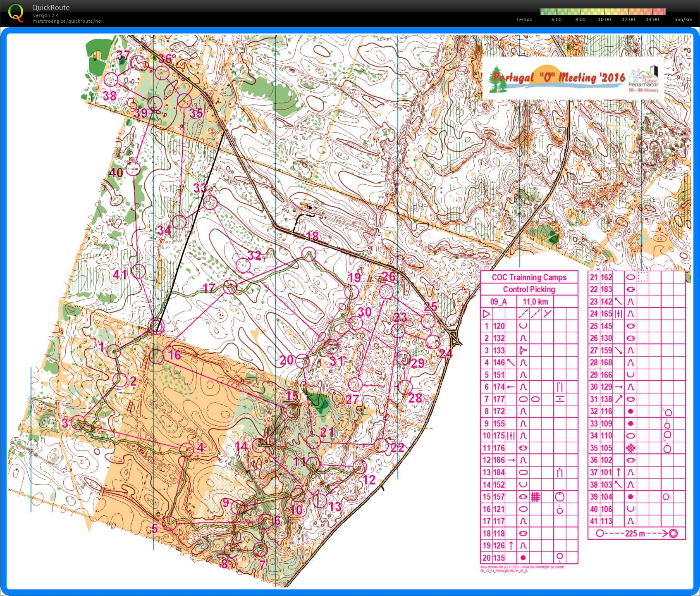
Task: Open the matstroeng.se/quickroute/no link
Action: coord(67,21)
